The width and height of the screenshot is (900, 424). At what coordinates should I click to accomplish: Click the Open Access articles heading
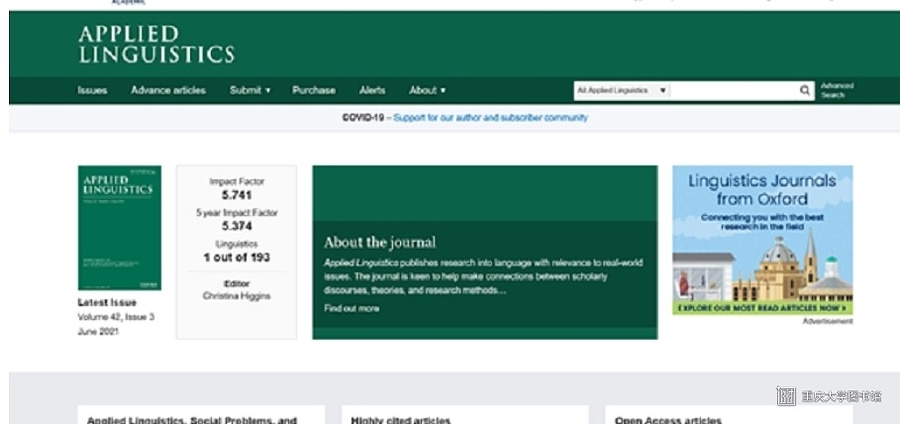coord(668,421)
